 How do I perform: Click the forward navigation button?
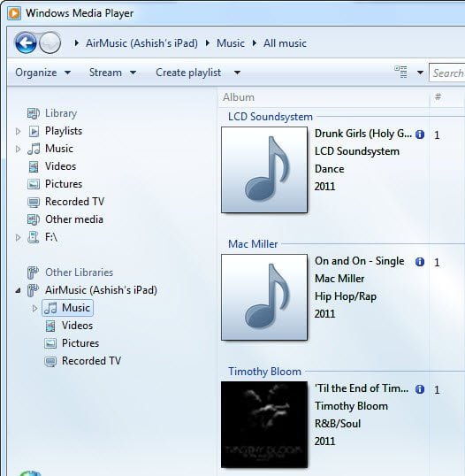click(50, 42)
